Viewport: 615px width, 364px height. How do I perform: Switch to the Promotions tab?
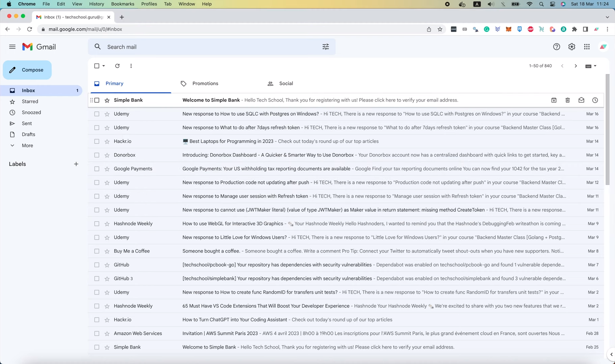click(x=205, y=84)
